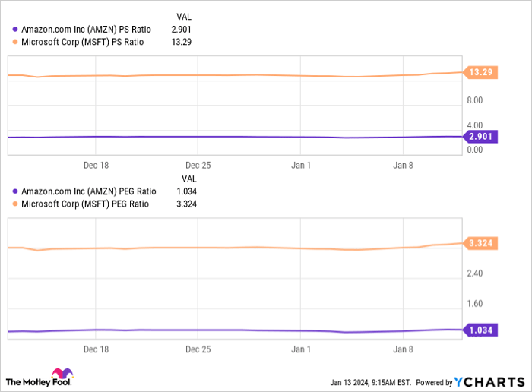
Task: Click the purple Amazon PEG Ratio legend dot
Action: point(15,191)
